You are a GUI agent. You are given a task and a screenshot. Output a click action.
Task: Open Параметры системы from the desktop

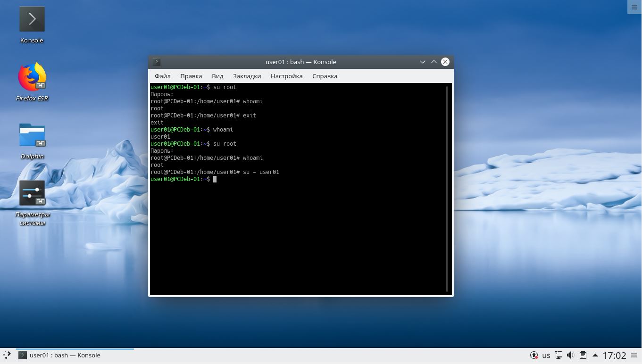coord(32,193)
